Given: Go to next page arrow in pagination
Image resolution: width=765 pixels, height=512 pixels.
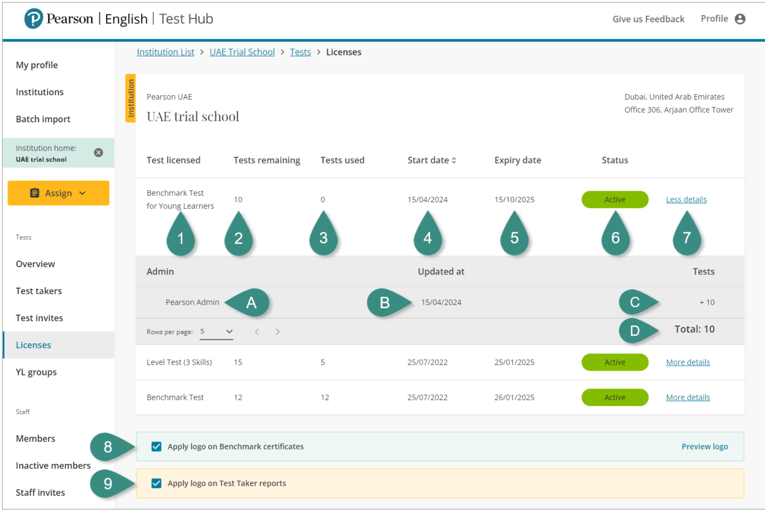Looking at the screenshot, I should (278, 332).
